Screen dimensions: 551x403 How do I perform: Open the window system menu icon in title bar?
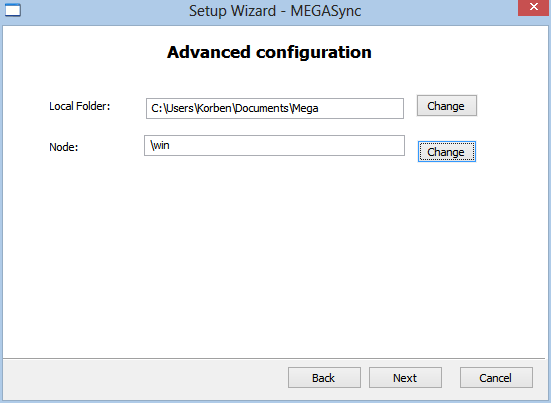tap(13, 11)
